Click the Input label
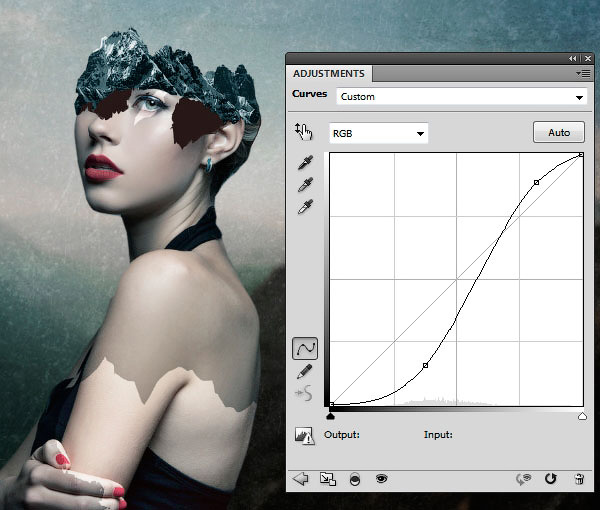This screenshot has height=510, width=600. coord(438,435)
